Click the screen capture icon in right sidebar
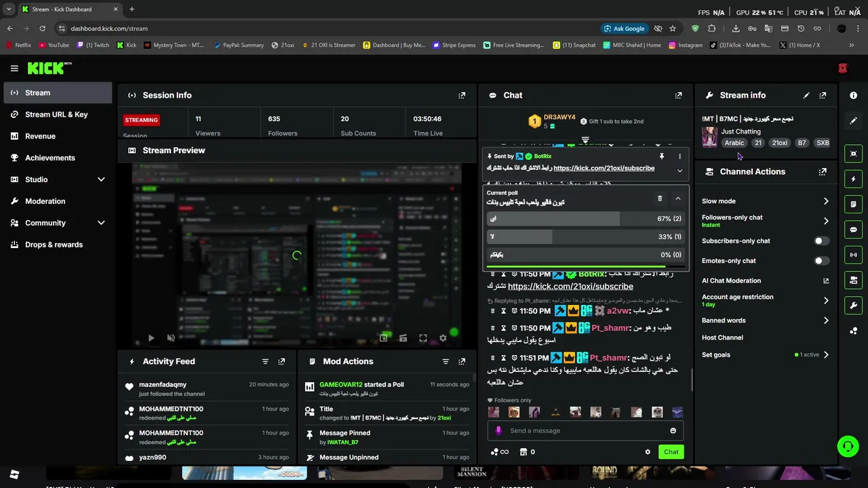Screen dimensions: 868x488 pos(853,154)
